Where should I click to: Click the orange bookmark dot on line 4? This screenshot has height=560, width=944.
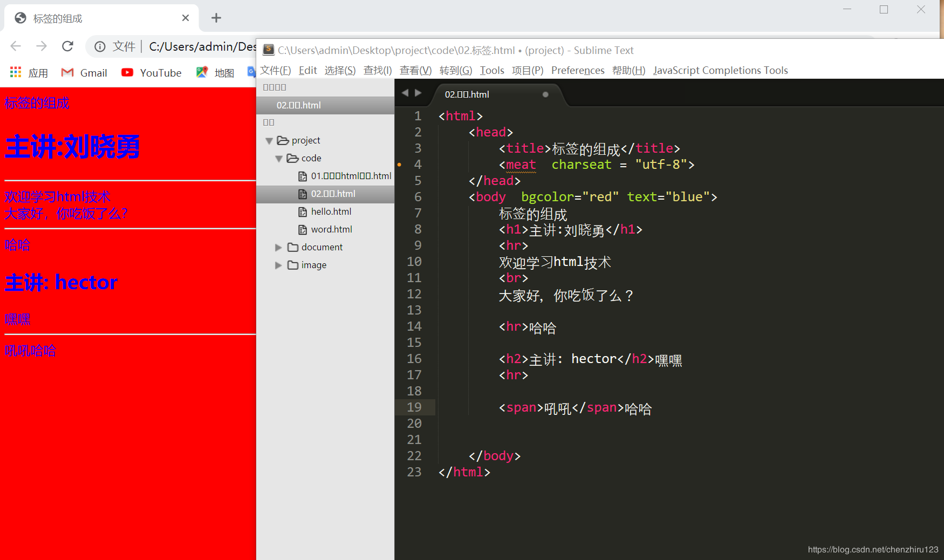pyautogui.click(x=399, y=165)
